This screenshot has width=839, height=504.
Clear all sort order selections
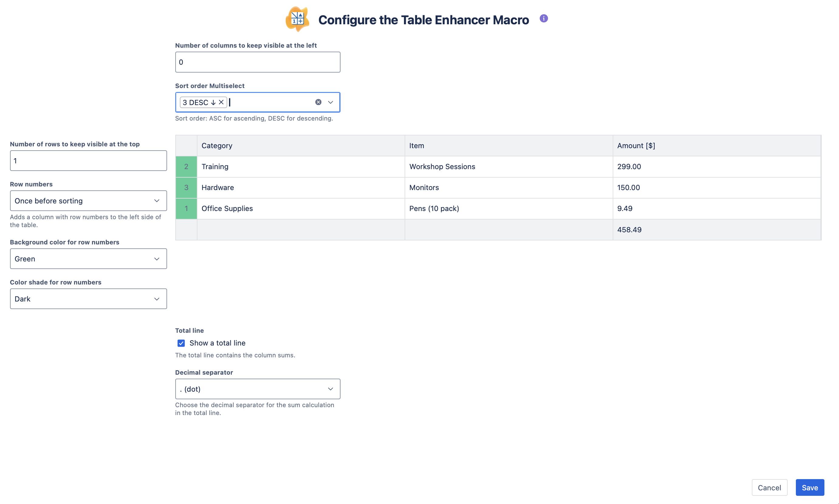(318, 102)
